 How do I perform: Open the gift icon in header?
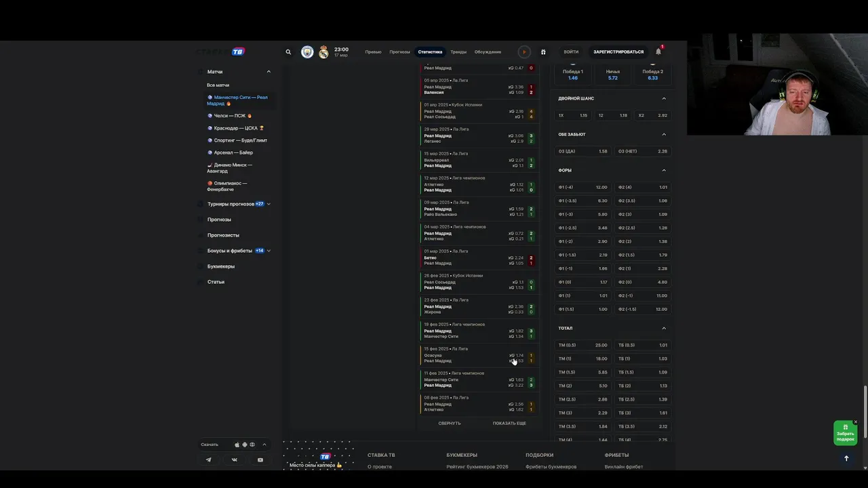tap(543, 52)
